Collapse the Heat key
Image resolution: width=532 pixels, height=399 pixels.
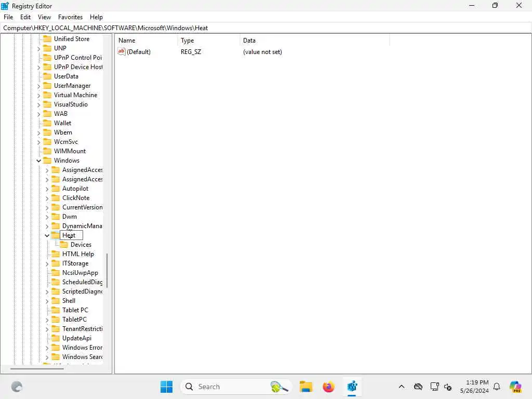[x=47, y=235]
